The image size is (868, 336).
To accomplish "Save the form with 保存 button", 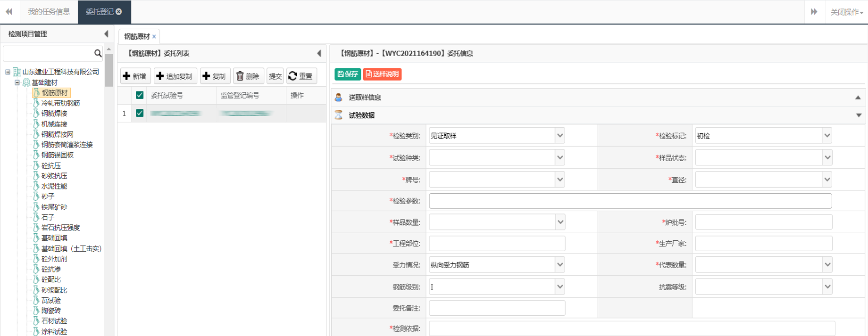I will (x=348, y=74).
